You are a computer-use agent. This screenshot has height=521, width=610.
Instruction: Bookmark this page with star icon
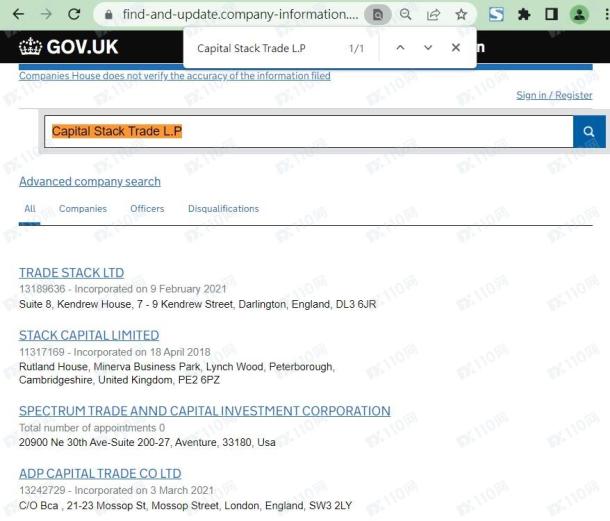[461, 14]
